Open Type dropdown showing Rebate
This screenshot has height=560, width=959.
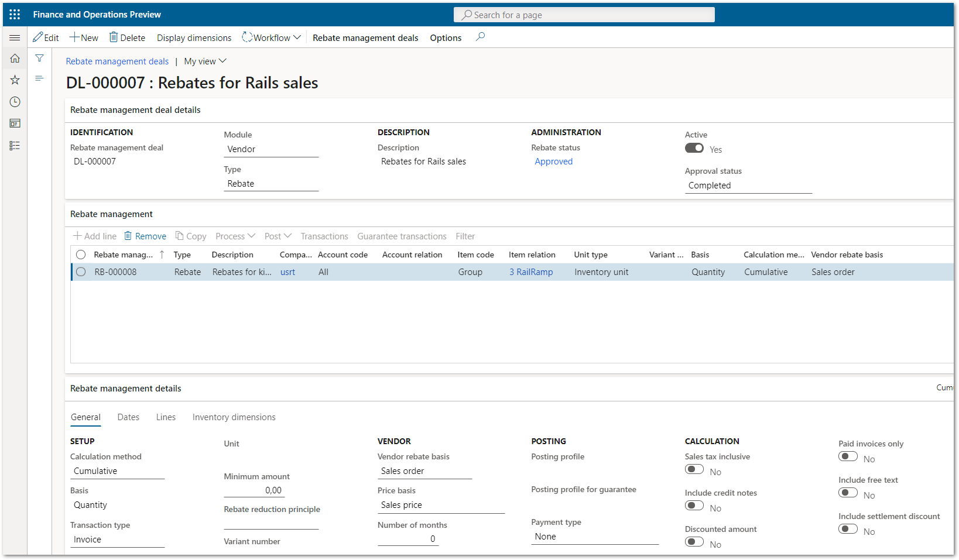(271, 184)
